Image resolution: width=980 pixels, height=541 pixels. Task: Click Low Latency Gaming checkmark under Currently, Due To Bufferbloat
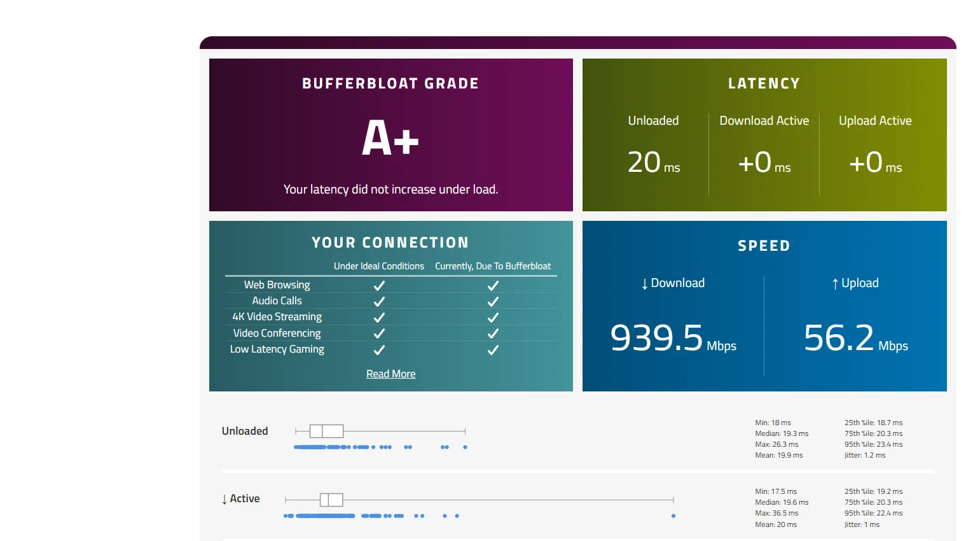tap(493, 350)
